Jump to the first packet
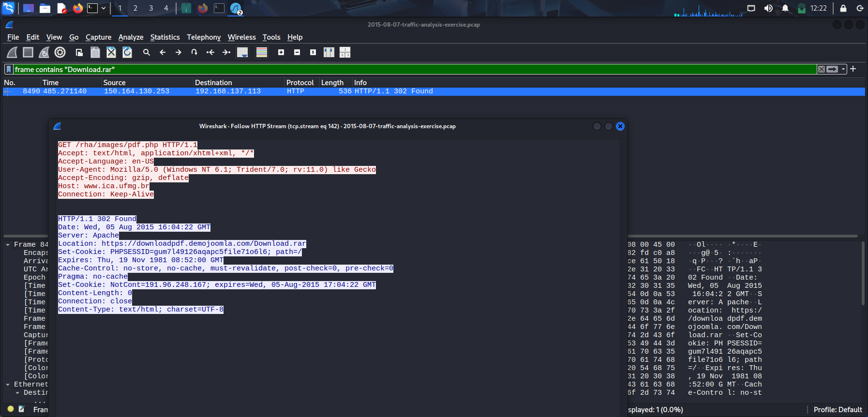This screenshot has width=868, height=417. pyautogui.click(x=210, y=52)
